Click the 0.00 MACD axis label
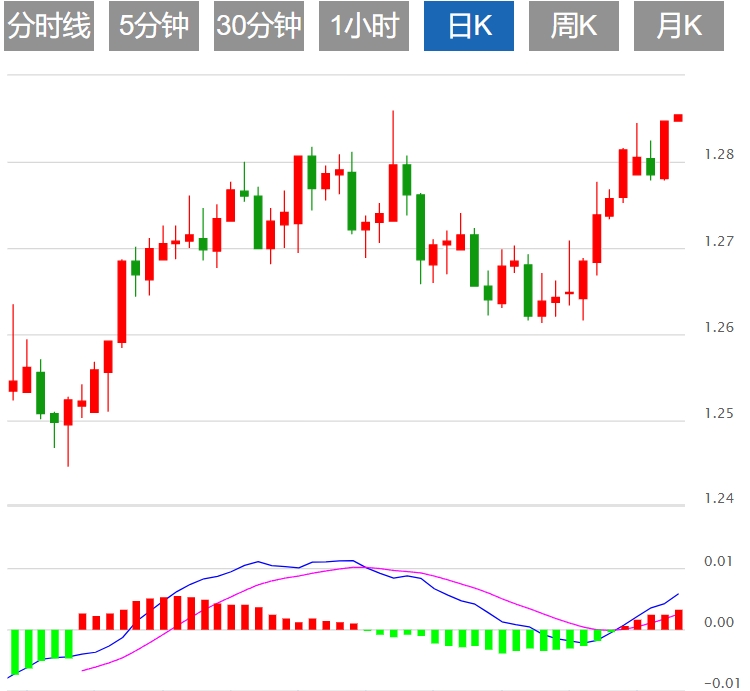Viewport: 750px width, 691px height. 718,622
